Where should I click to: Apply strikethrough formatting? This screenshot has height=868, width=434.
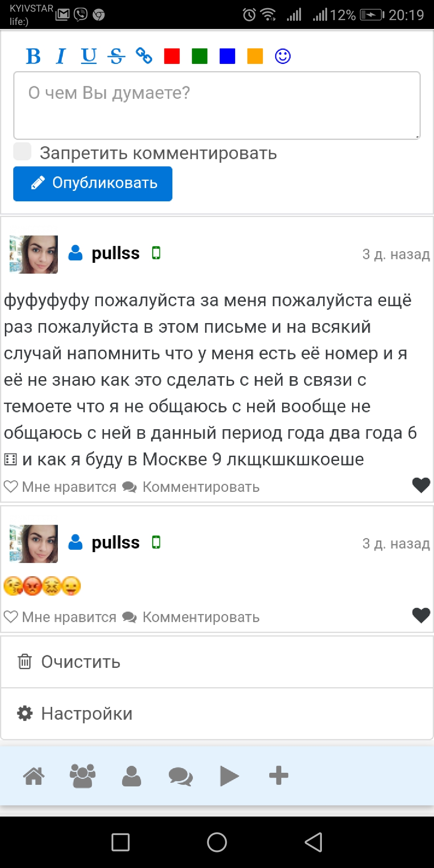(117, 56)
